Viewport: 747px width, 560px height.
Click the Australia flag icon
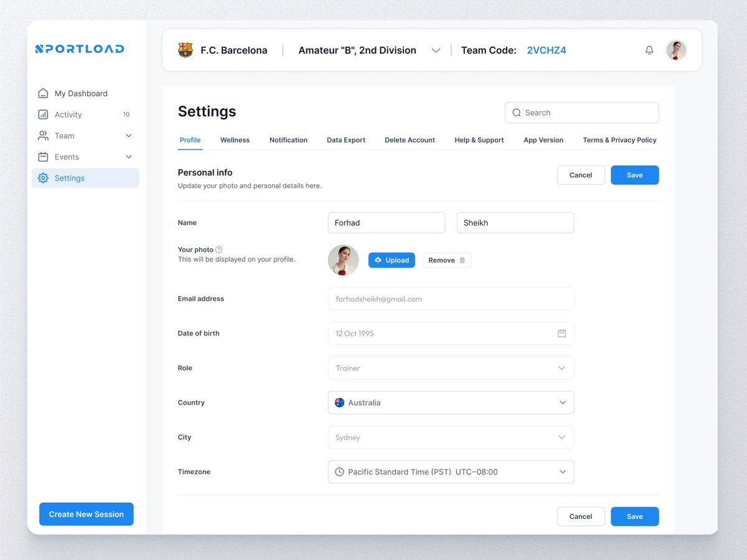(339, 403)
